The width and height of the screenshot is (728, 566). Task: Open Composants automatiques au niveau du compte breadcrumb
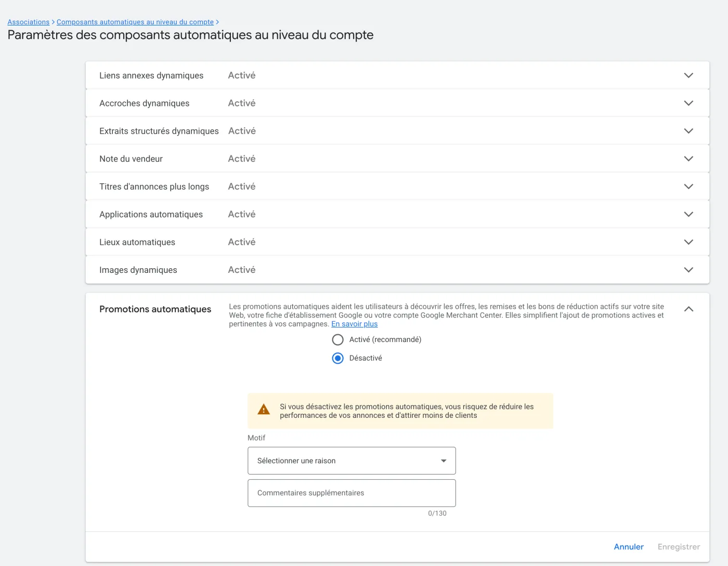[135, 22]
